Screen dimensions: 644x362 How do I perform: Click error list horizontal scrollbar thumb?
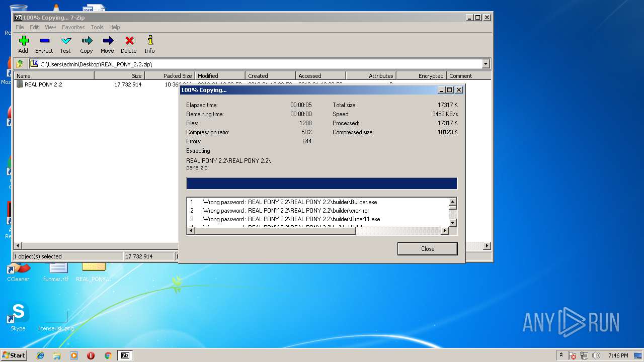coord(275,231)
